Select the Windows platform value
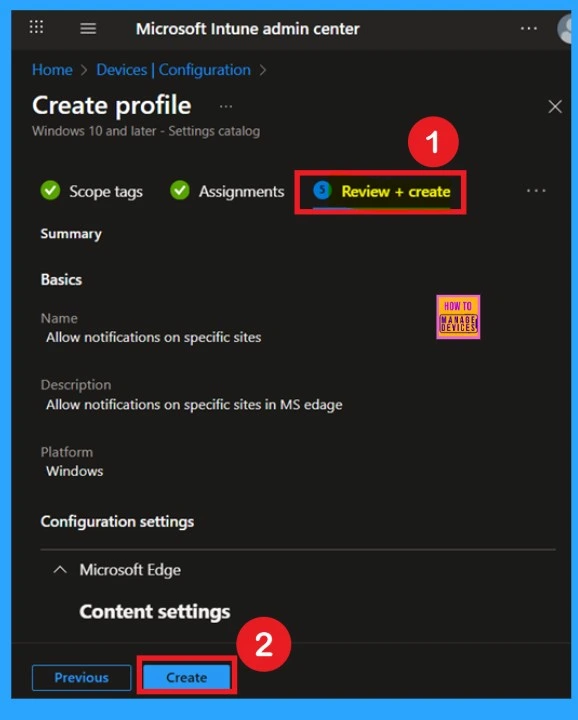Viewport: 578px width, 720px height. pos(74,471)
